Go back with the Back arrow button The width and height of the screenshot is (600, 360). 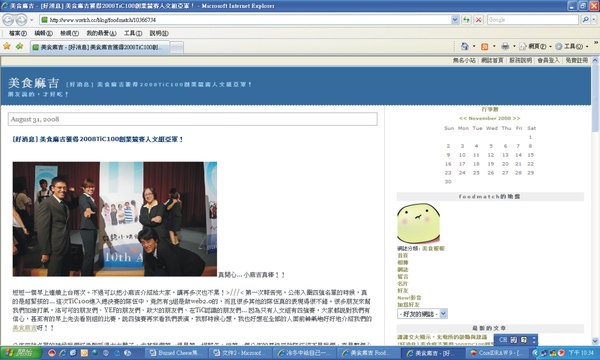click(x=9, y=20)
